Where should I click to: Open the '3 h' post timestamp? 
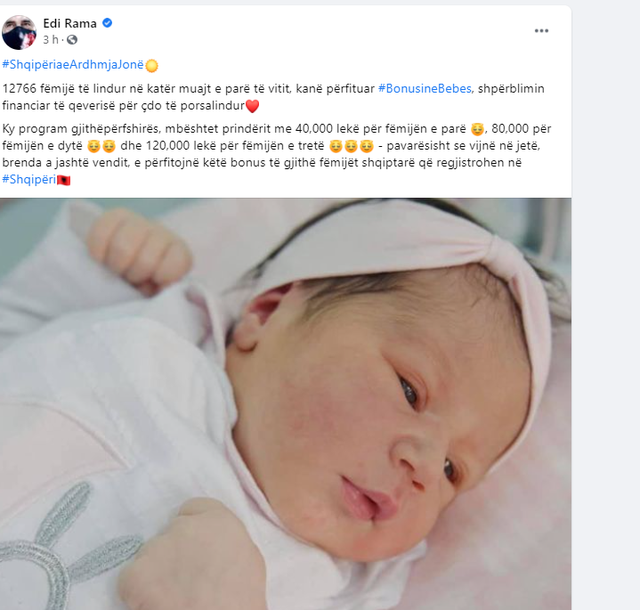(51, 40)
